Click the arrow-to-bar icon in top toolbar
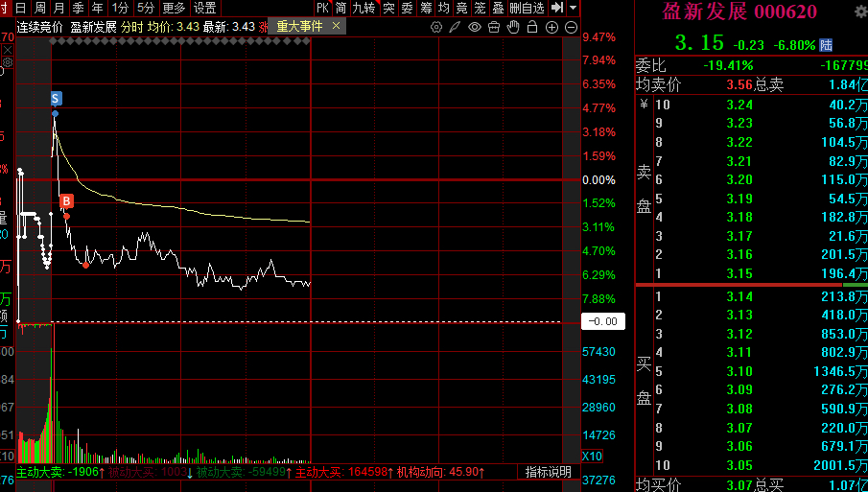 [x=557, y=8]
